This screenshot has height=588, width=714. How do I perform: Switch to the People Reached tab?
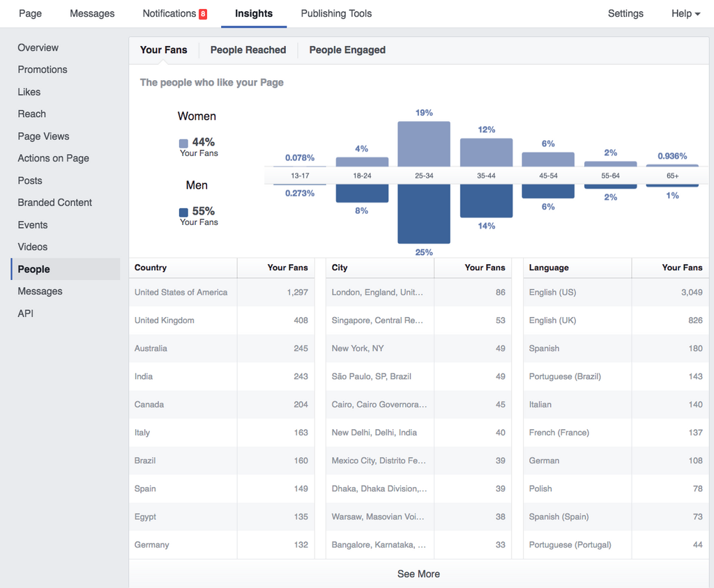coord(248,50)
